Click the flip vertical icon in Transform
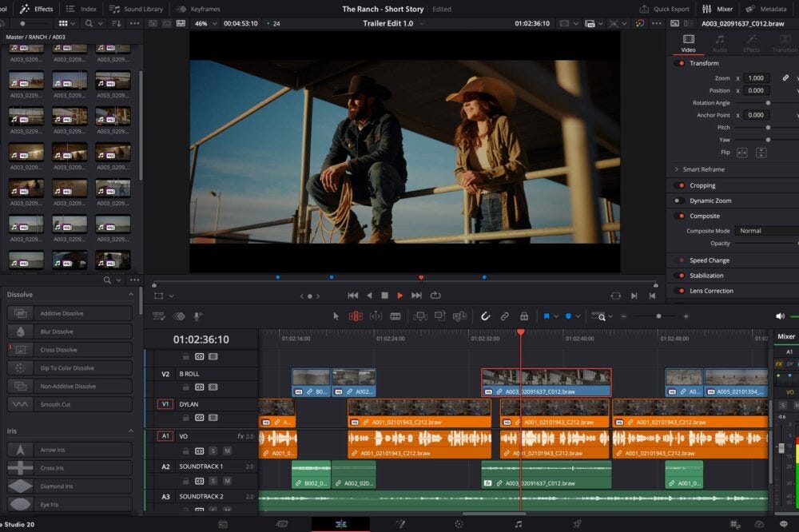The height and width of the screenshot is (532, 799). pyautogui.click(x=761, y=153)
